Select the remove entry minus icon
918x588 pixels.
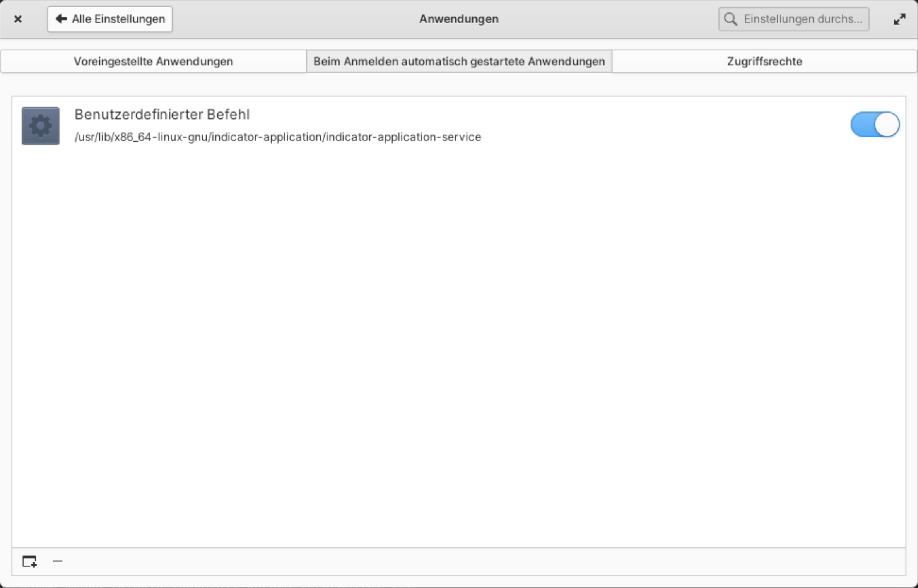click(x=57, y=561)
